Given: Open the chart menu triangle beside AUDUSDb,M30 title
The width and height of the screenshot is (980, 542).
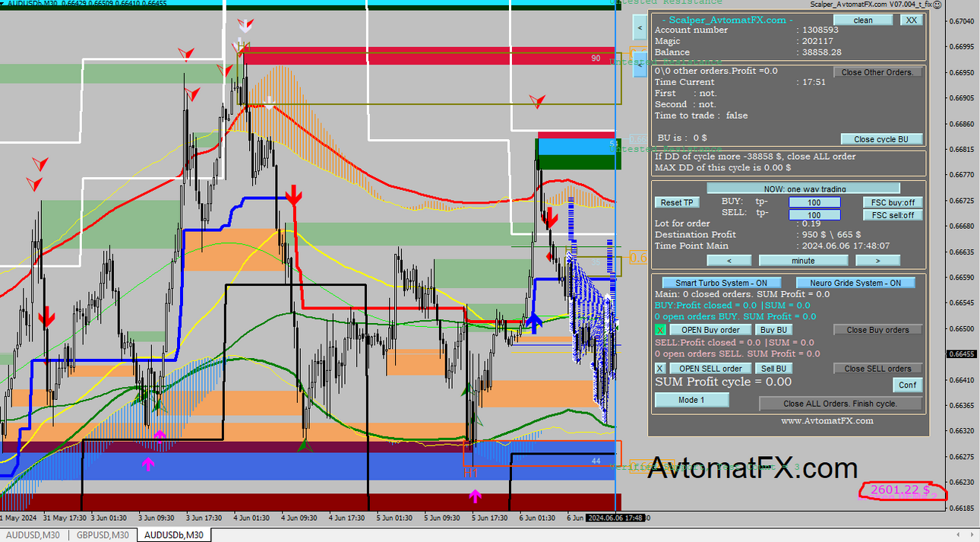Looking at the screenshot, I should coord(2,4).
